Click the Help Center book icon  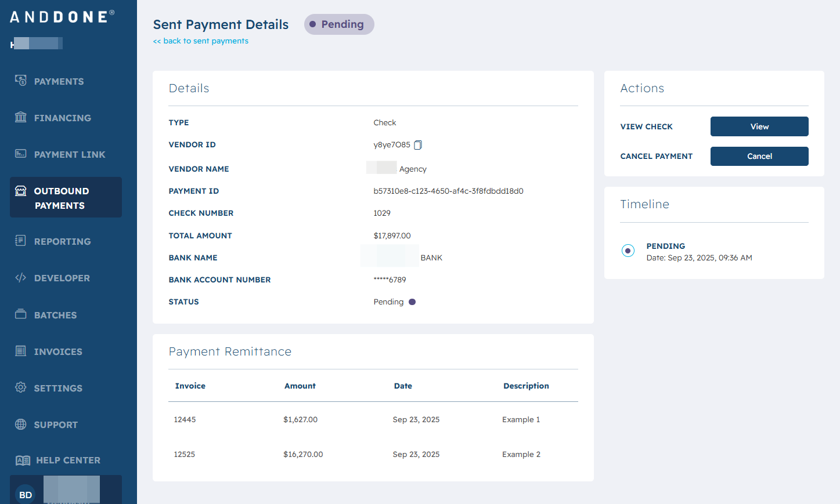click(x=23, y=461)
